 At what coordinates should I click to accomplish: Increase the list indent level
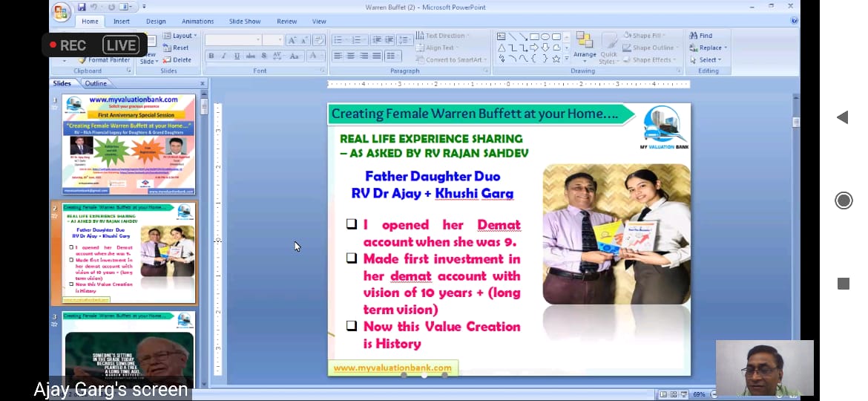pos(389,40)
